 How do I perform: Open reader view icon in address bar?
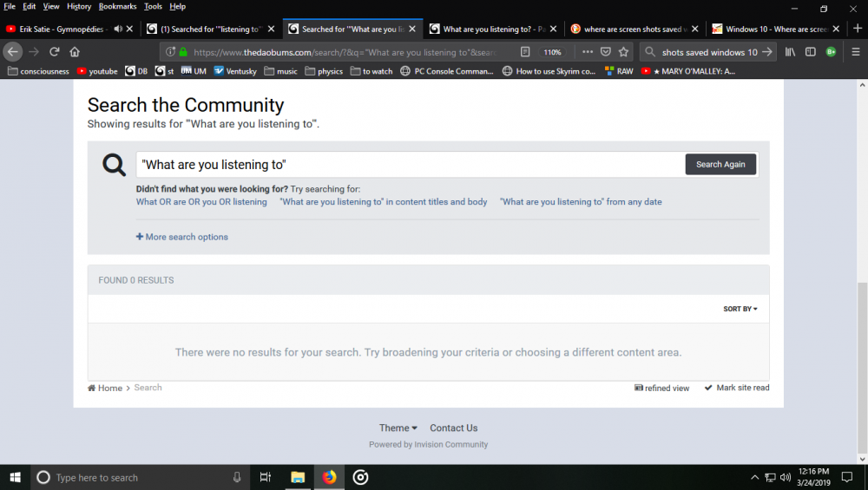point(525,52)
